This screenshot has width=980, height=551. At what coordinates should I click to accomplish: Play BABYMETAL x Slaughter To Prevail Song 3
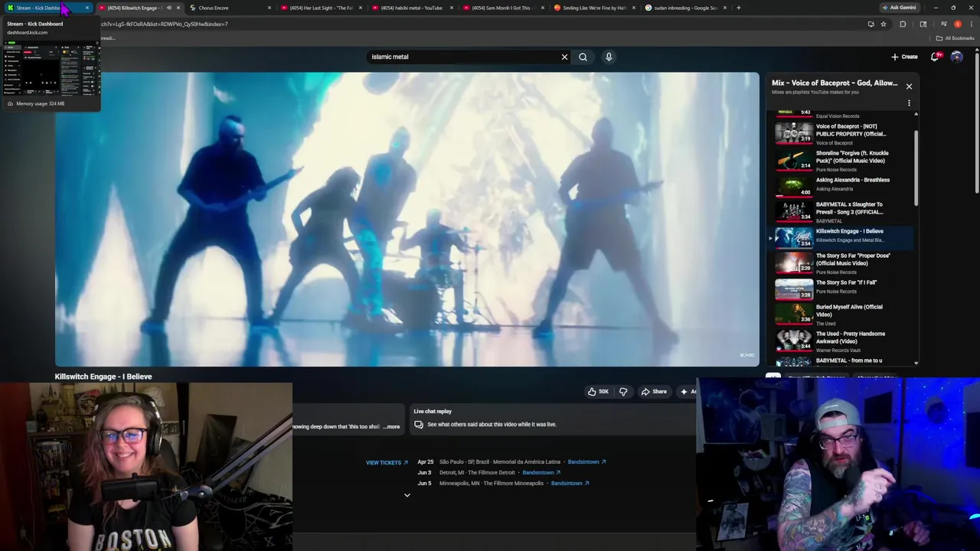[842, 212]
